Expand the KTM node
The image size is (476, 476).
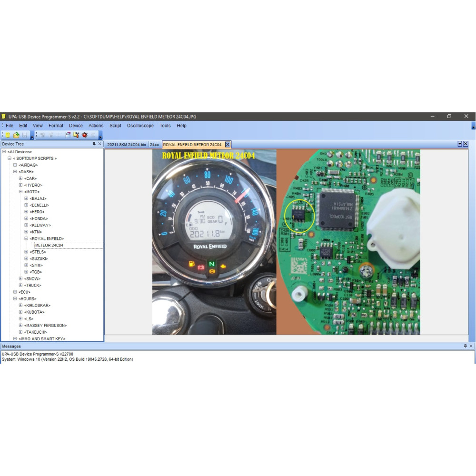pos(26,232)
